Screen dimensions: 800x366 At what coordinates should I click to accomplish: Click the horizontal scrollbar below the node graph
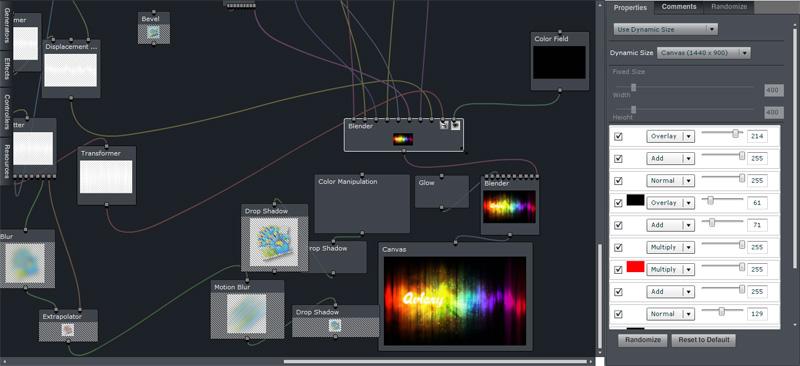click(435, 362)
